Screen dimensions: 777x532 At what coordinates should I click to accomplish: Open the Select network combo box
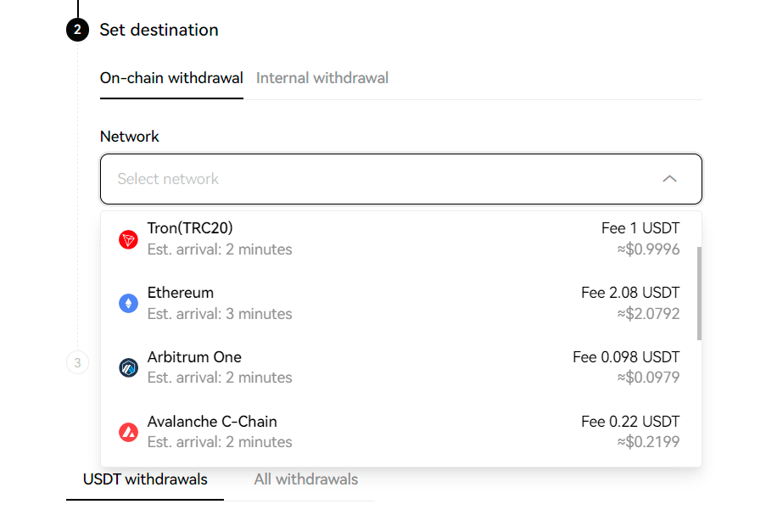click(x=382, y=179)
